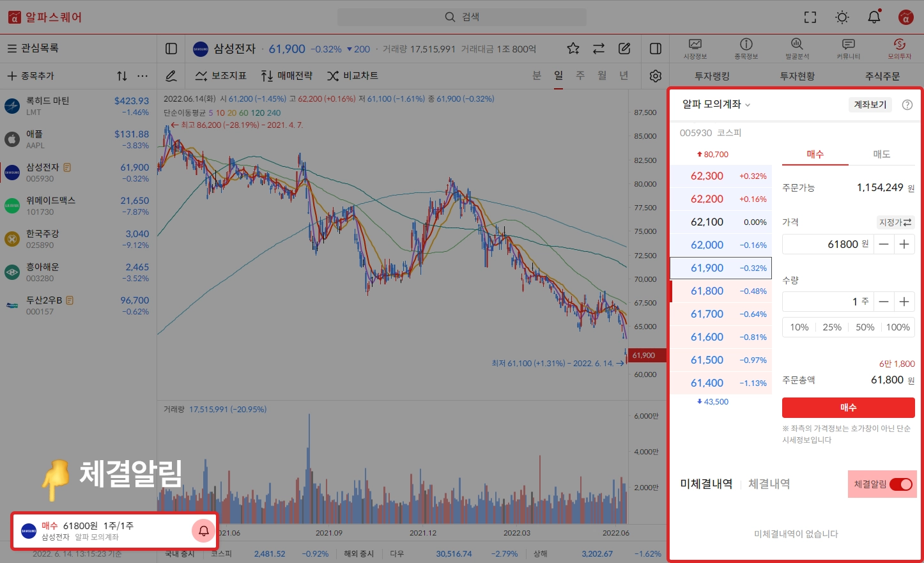
Task: Click the price input field showing 61800
Action: pos(828,244)
